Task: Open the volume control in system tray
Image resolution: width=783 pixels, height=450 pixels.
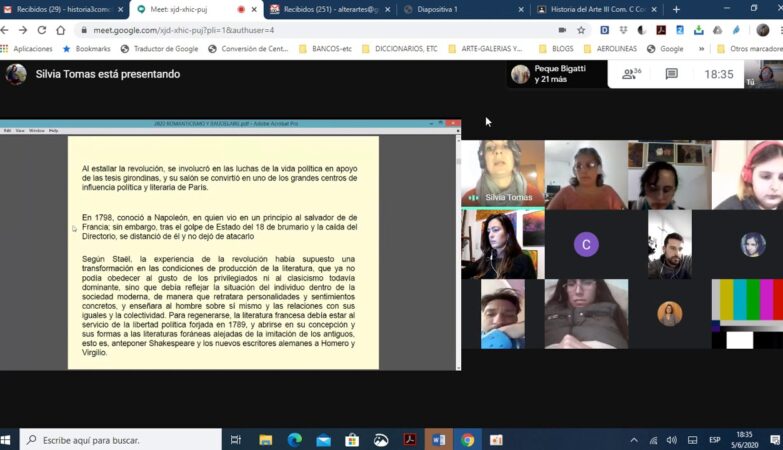Action: click(672, 440)
